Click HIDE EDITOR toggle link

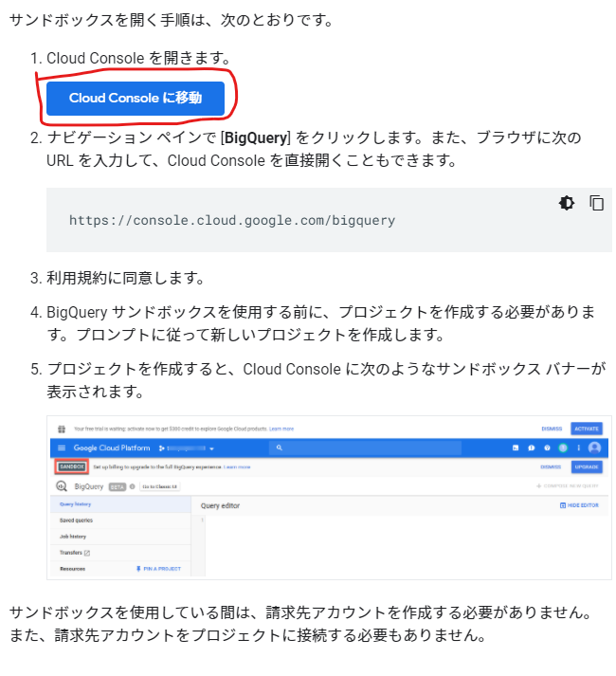click(x=579, y=505)
